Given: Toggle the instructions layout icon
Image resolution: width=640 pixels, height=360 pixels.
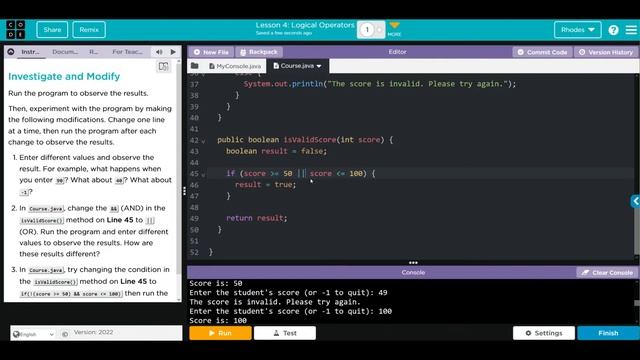Looking at the screenshot, I should (x=163, y=66).
